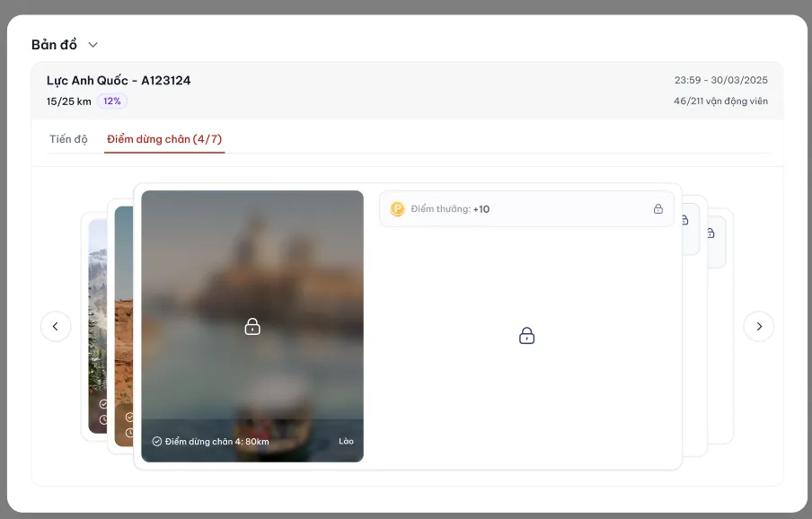Click the Điểm thưởng: +10 reward row
The image size is (812, 519).
[525, 209]
